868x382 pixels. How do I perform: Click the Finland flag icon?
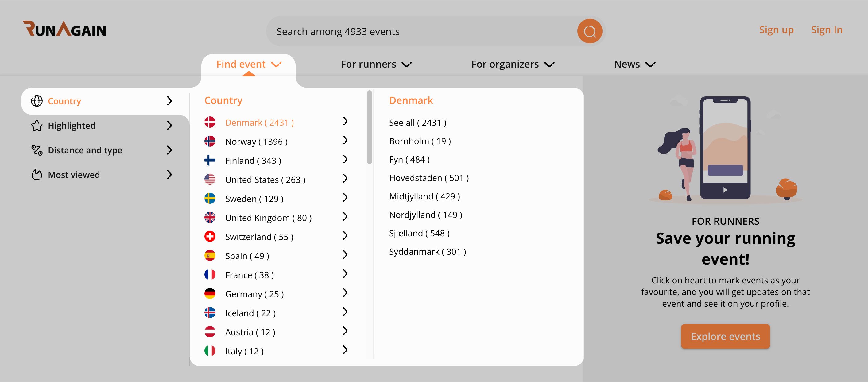coord(210,160)
